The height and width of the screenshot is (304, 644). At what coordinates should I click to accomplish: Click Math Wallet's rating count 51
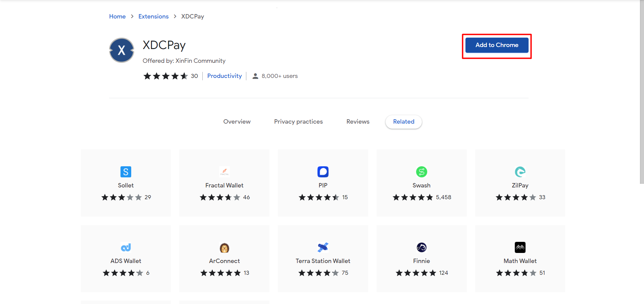(542, 273)
